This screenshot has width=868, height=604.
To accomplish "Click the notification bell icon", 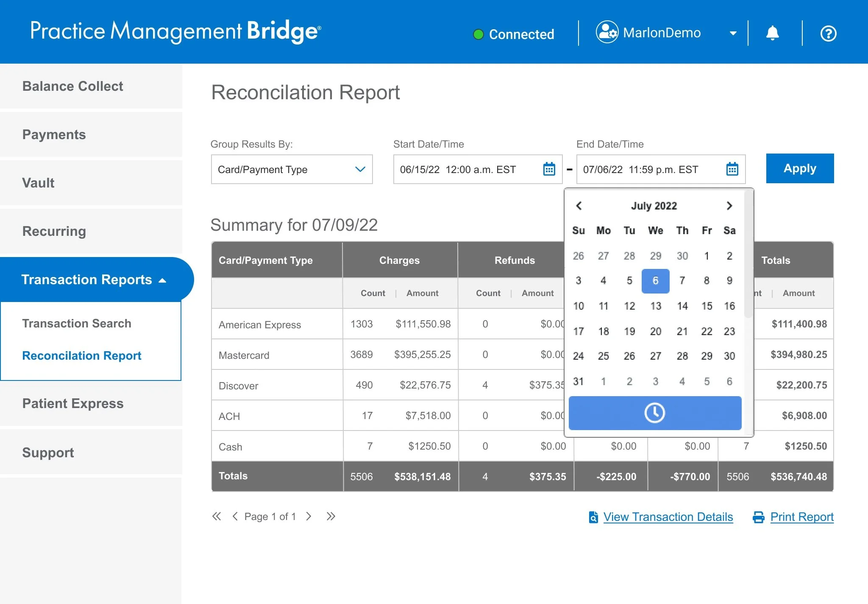I will pos(772,33).
